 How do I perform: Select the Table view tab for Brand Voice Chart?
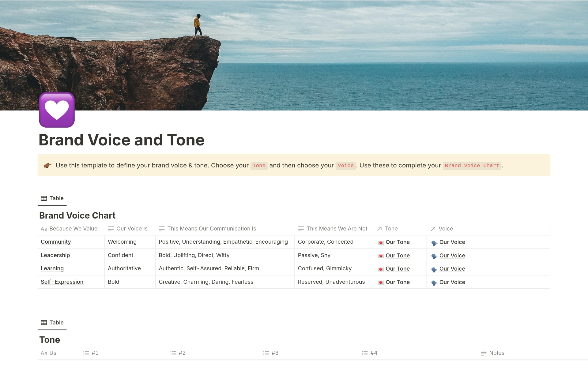pyautogui.click(x=52, y=198)
